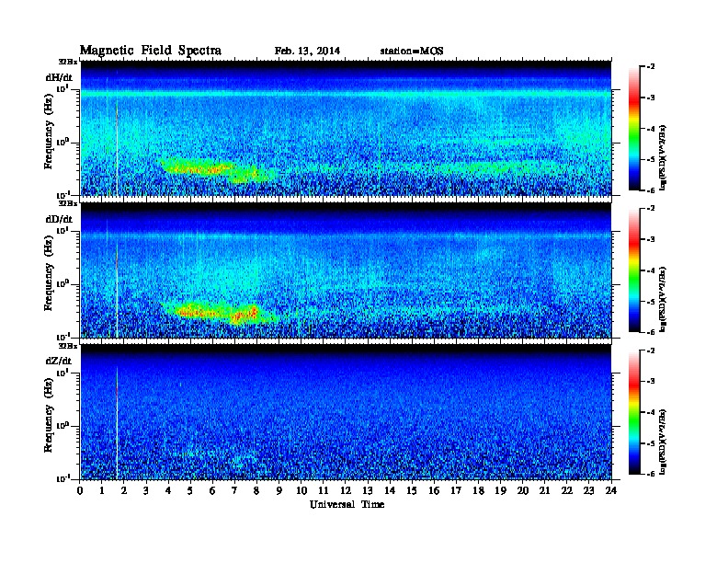Click the "-4" value on the dD/dt color scale
The height and width of the screenshot is (563, 728).
coord(652,270)
